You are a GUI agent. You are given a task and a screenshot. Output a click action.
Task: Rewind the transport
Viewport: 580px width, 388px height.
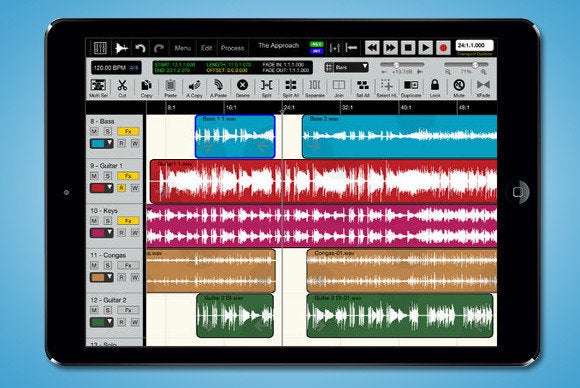pyautogui.click(x=372, y=48)
